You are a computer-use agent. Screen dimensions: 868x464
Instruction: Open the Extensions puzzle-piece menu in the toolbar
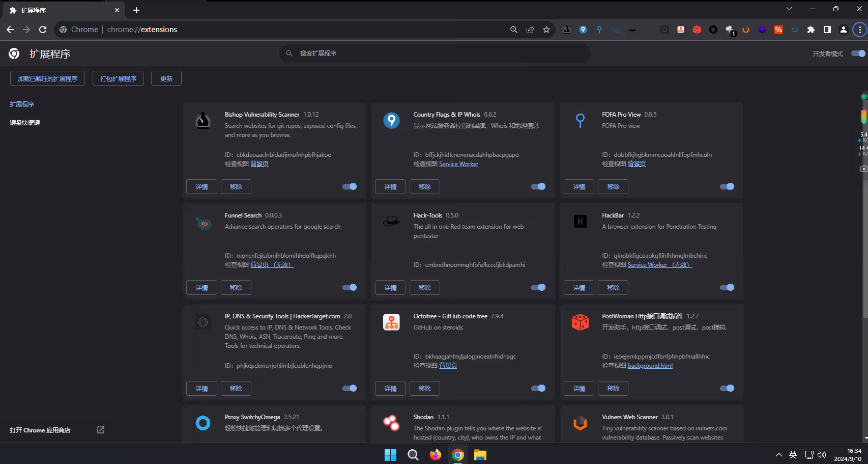point(811,30)
